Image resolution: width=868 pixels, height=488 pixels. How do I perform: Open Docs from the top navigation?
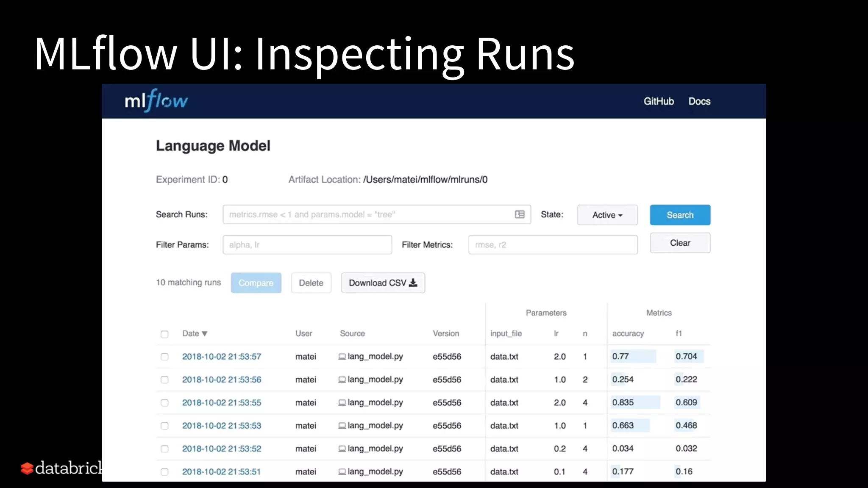[699, 101]
